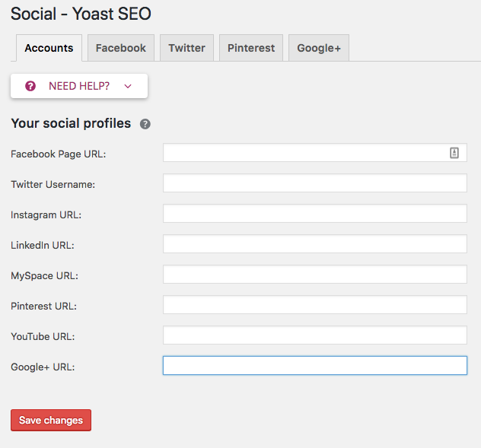
Task: Open the NEED HELP? panel
Action: (x=79, y=86)
